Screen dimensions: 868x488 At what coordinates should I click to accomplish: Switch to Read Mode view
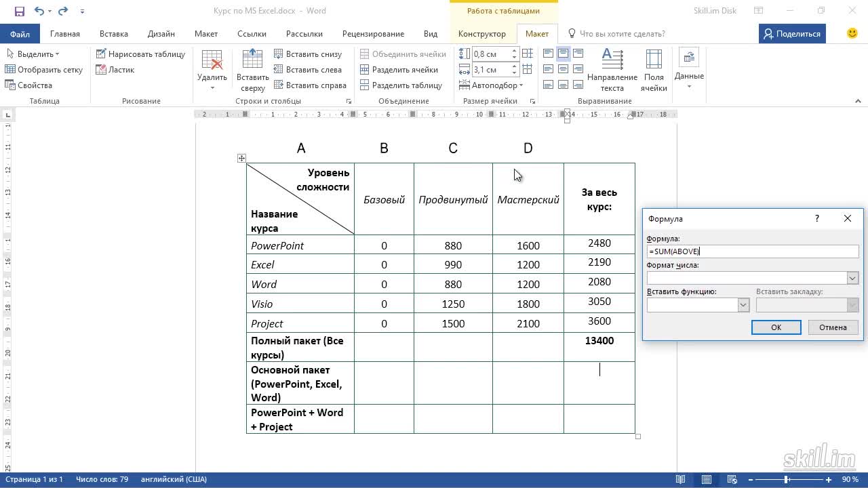click(x=680, y=479)
